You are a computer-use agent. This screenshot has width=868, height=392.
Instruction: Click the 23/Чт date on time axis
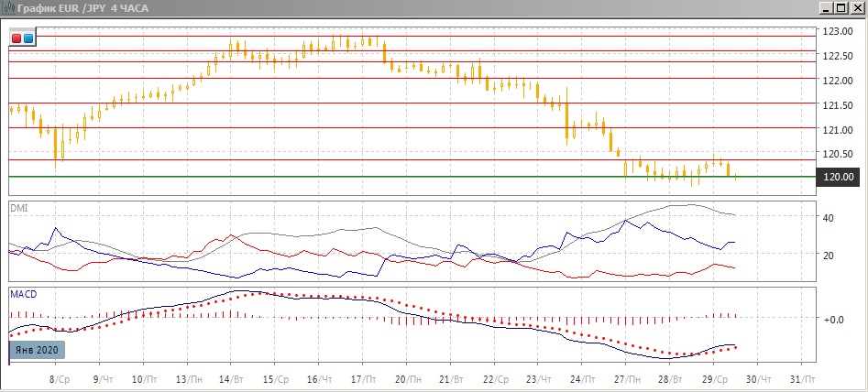pyautogui.click(x=539, y=378)
